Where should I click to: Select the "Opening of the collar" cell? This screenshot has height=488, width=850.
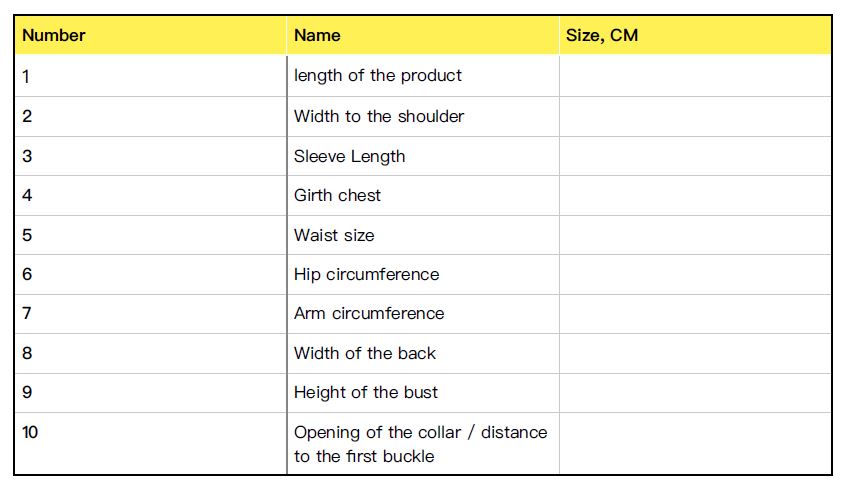point(421,444)
